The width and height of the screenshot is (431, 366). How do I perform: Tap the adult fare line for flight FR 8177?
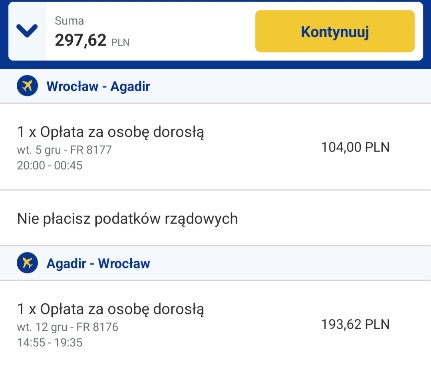215,147
